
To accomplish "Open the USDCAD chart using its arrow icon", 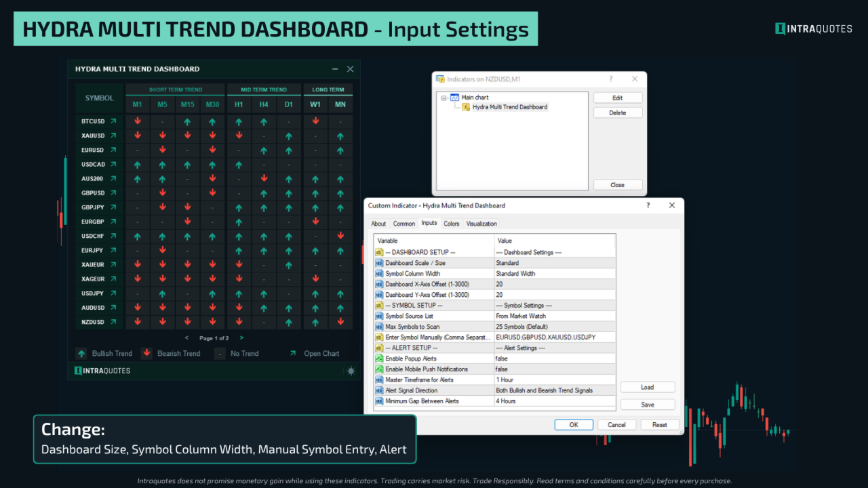I will pos(113,165).
